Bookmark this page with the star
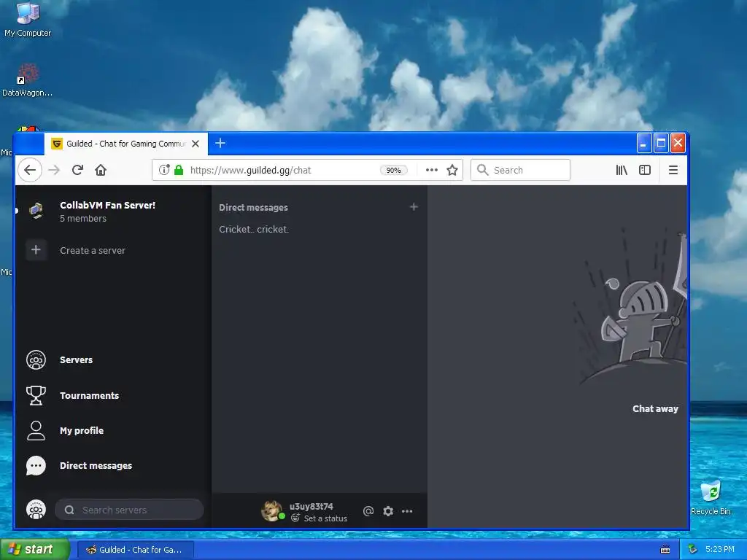The width and height of the screenshot is (747, 560). pos(452,170)
